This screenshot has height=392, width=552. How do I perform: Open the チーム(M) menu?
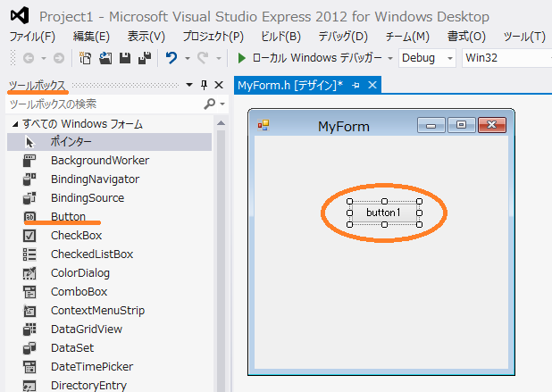pyautogui.click(x=407, y=37)
